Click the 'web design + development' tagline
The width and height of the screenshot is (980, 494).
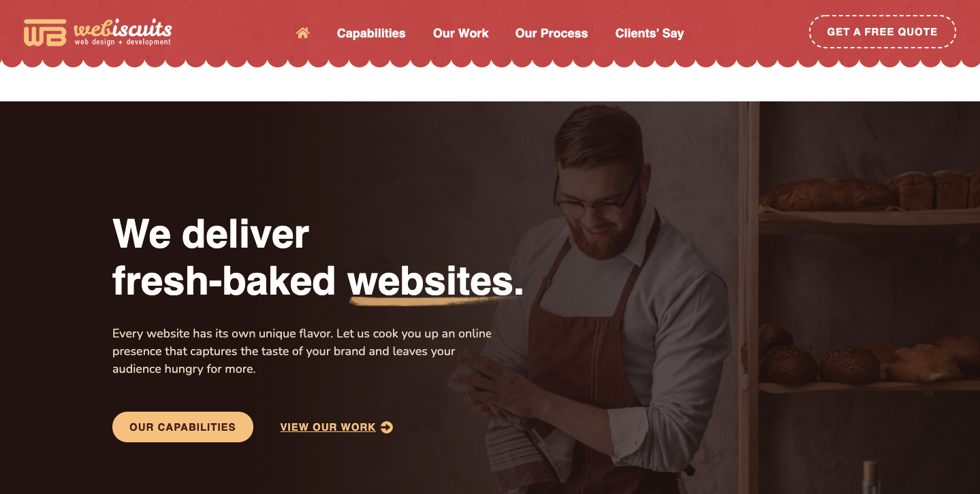(123, 42)
